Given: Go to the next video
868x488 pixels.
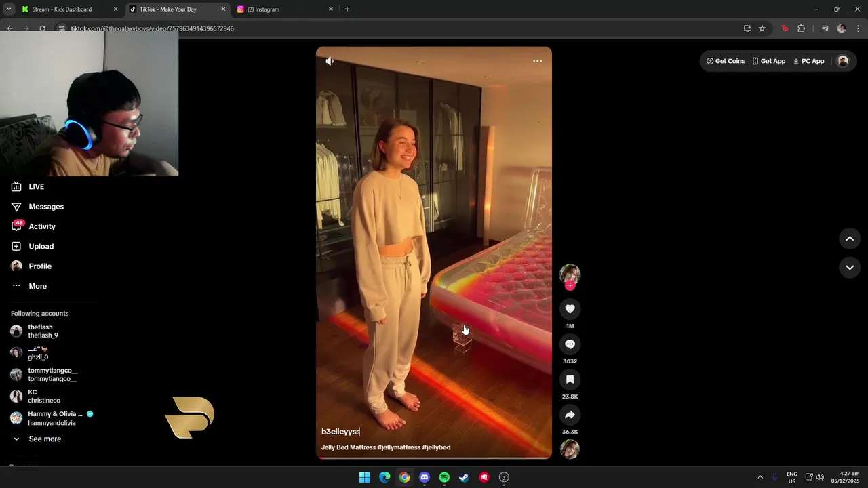Looking at the screenshot, I should pos(850,268).
